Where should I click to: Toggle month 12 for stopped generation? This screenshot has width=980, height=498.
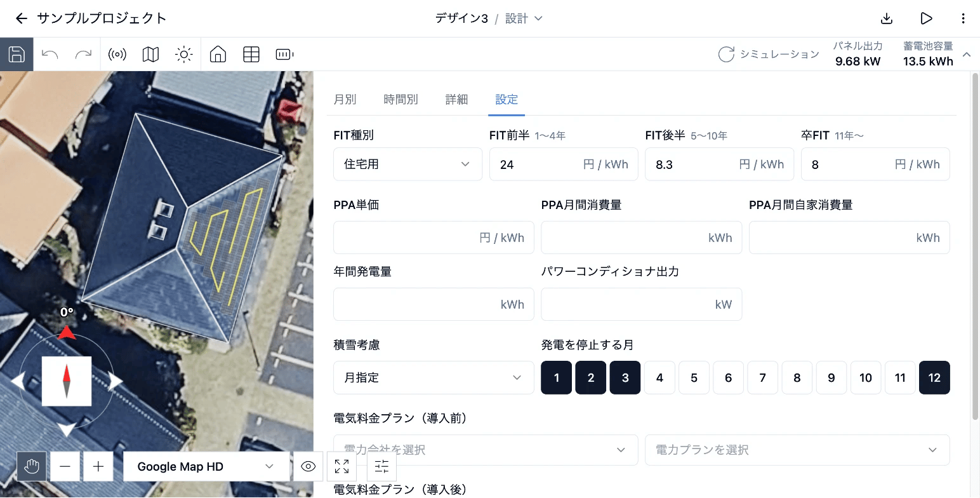(934, 378)
